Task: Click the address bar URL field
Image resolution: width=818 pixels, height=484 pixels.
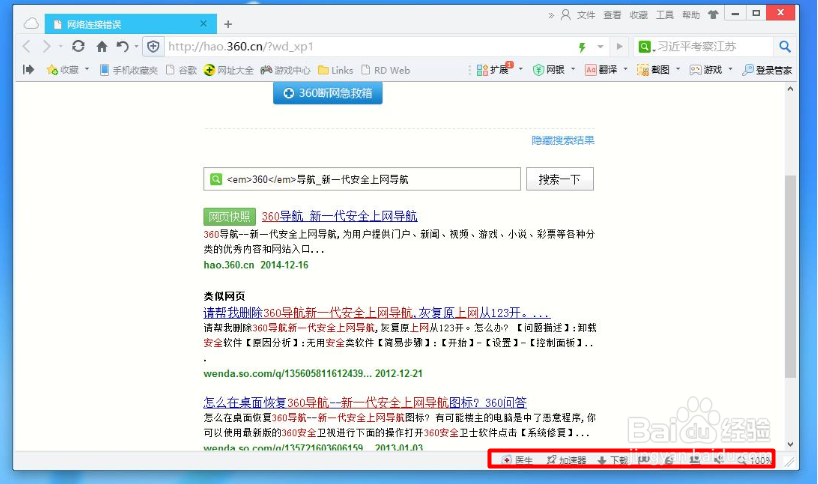Action: coord(365,47)
